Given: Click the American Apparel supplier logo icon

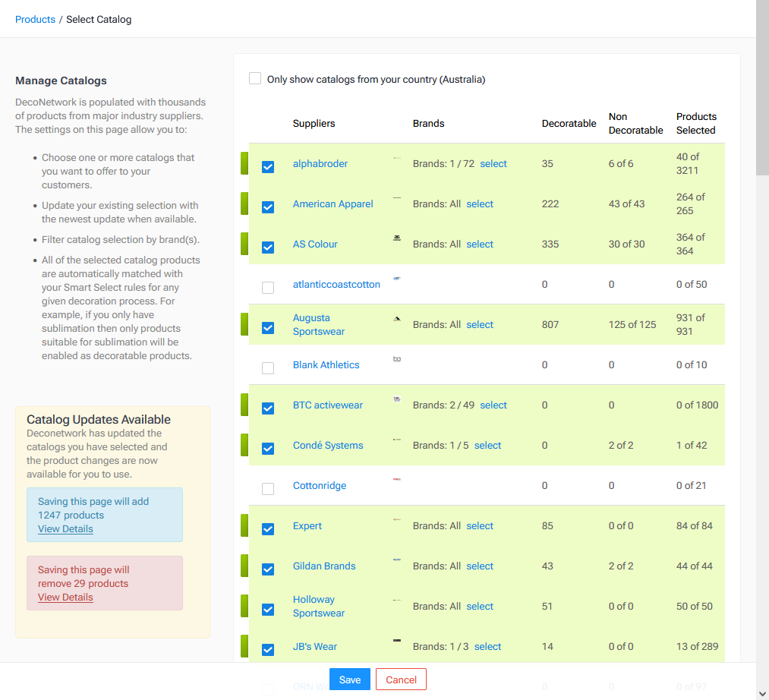Looking at the screenshot, I should (x=397, y=197).
